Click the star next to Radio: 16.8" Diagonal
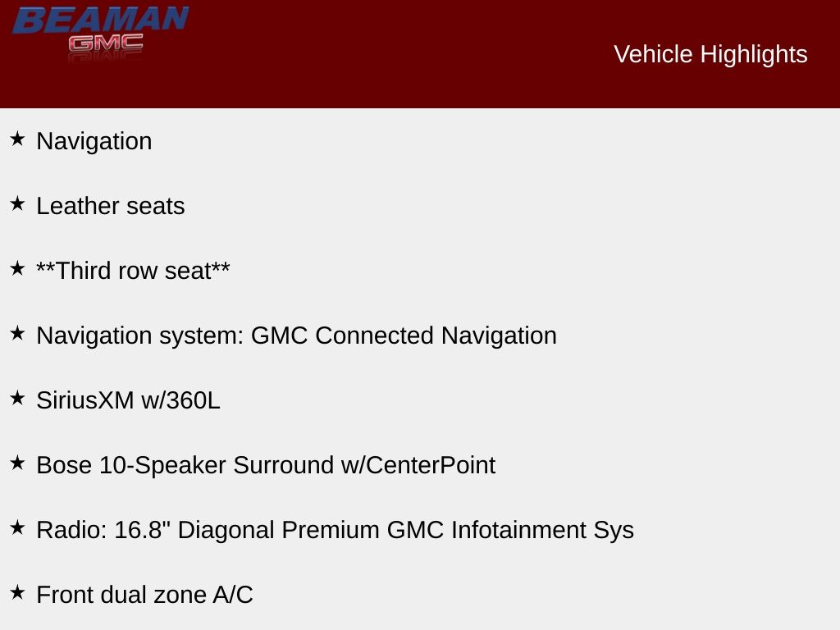 (x=17, y=527)
